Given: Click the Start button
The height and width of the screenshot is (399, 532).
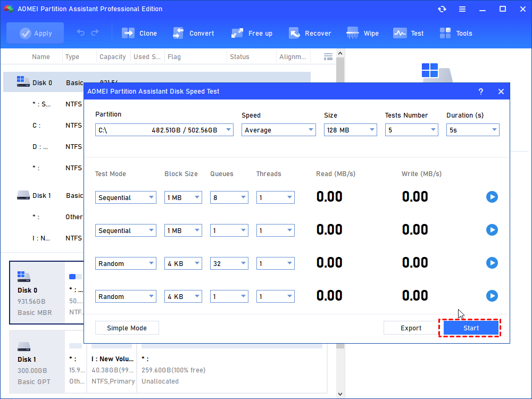Looking at the screenshot, I should coord(471,328).
